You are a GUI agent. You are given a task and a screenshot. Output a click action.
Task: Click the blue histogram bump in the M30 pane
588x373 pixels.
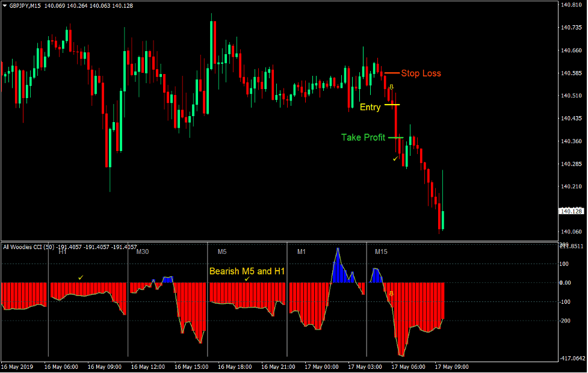[169, 279]
